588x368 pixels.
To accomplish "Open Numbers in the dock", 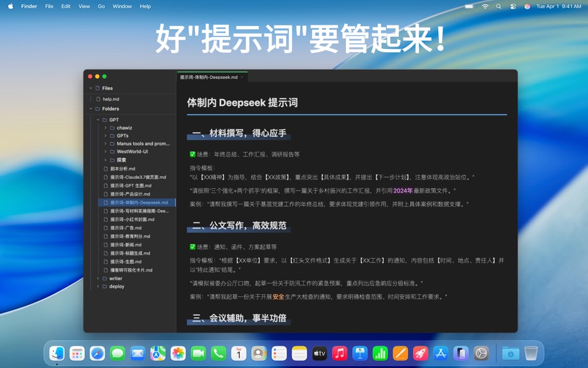I will [380, 353].
